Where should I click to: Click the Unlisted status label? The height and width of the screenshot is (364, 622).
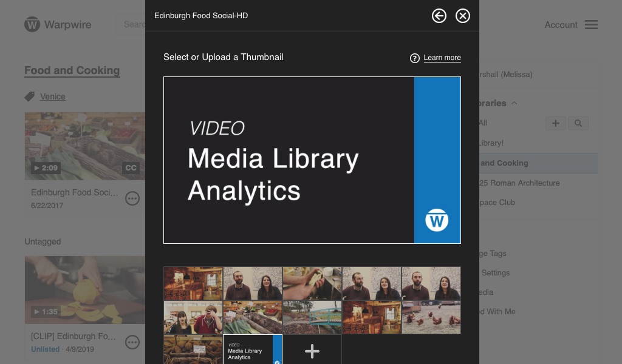(45, 349)
